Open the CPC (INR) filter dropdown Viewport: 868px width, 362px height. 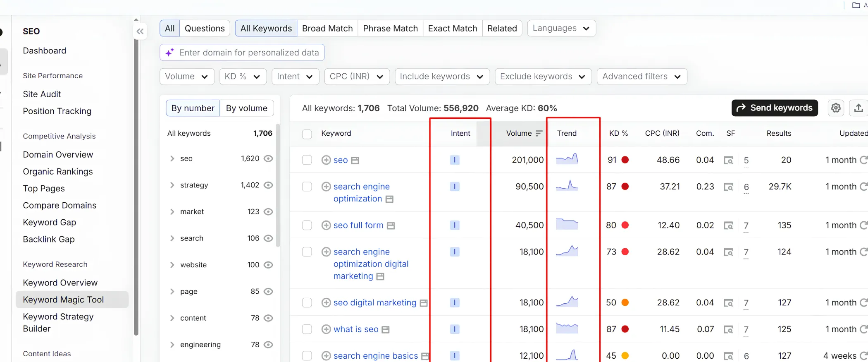click(x=357, y=77)
